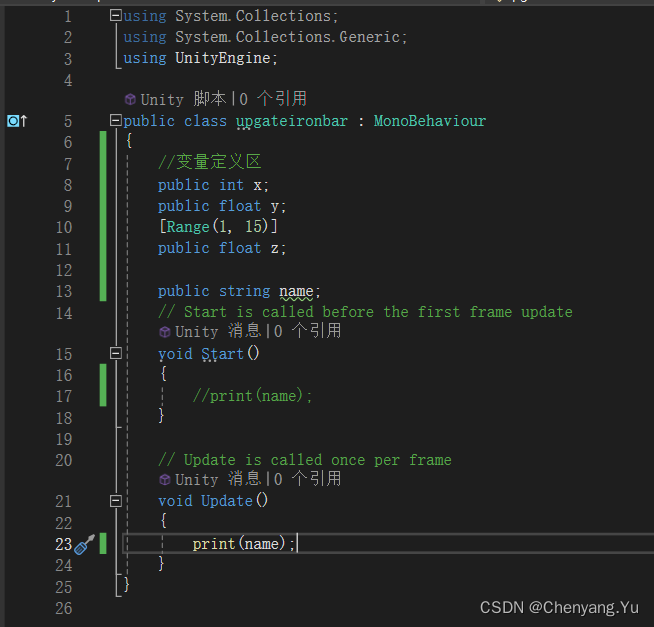
Task: Click the 'Update is called once per frame' comment
Action: (x=304, y=460)
